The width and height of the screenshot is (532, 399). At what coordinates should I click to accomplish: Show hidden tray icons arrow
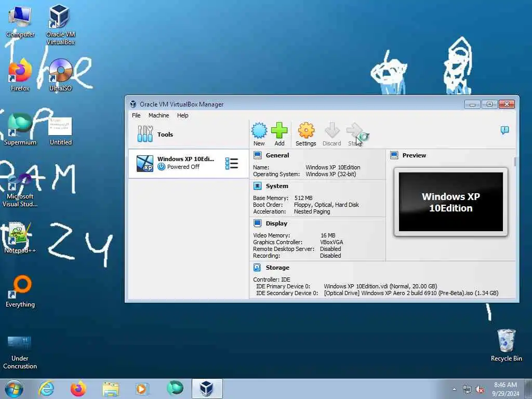(x=454, y=389)
